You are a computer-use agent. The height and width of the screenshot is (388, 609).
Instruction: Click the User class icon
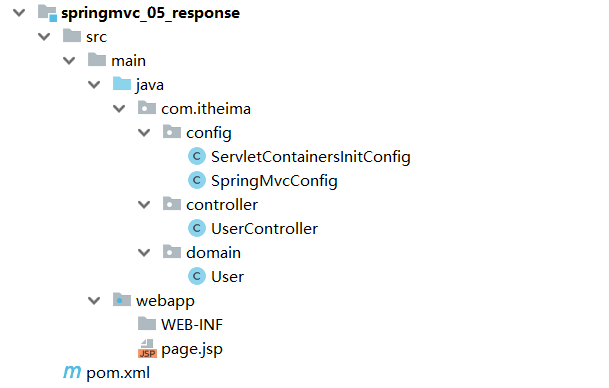[x=197, y=276]
